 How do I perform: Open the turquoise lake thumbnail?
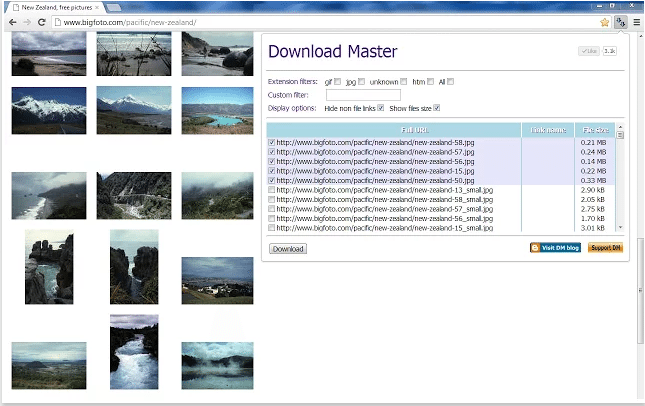point(217,110)
